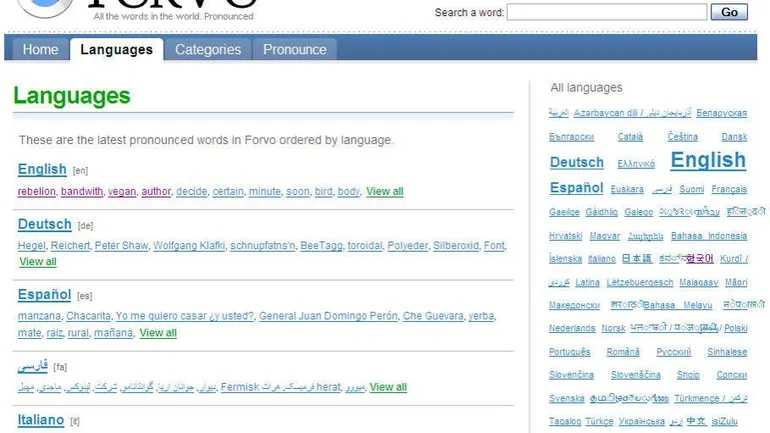
Task: Open the English [en] language heading link
Action: 42,169
